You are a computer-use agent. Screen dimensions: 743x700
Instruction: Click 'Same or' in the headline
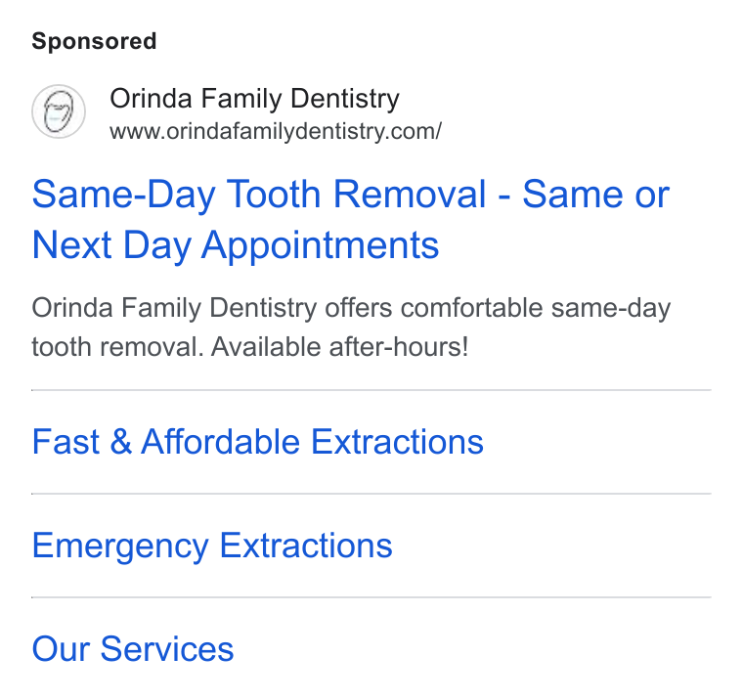(595, 195)
